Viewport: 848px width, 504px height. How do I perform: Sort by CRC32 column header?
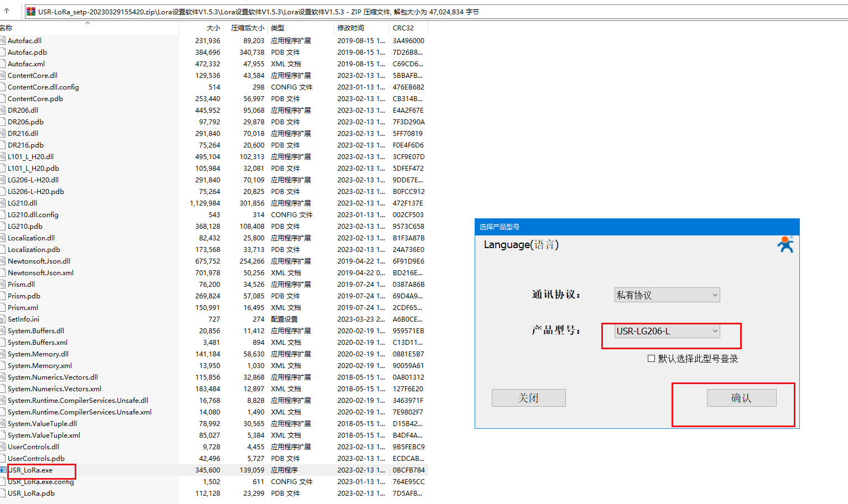point(403,28)
